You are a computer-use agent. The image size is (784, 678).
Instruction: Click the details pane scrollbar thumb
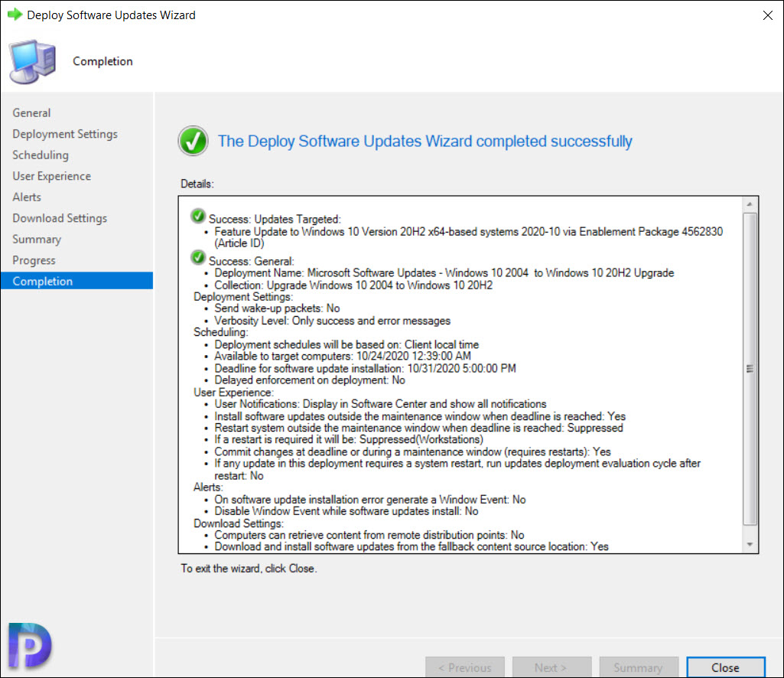[750, 370]
